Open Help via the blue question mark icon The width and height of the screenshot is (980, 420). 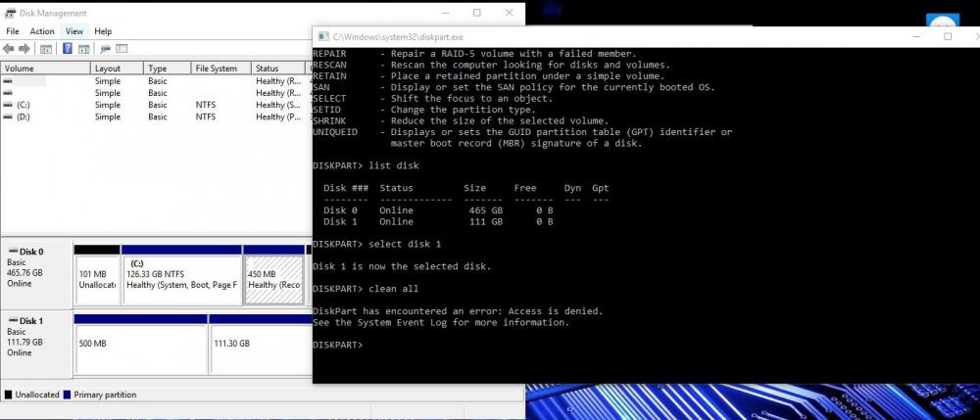[68, 49]
